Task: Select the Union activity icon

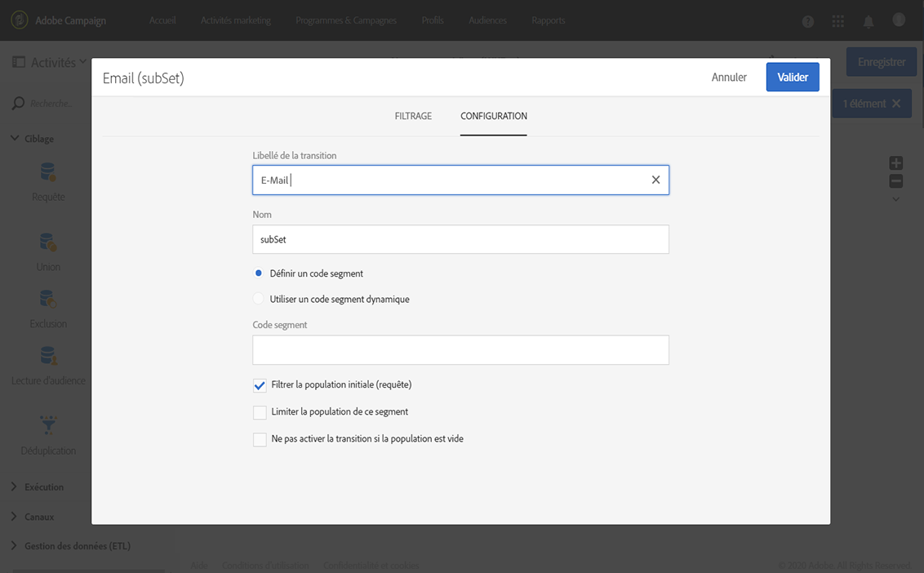Action: pyautogui.click(x=48, y=243)
